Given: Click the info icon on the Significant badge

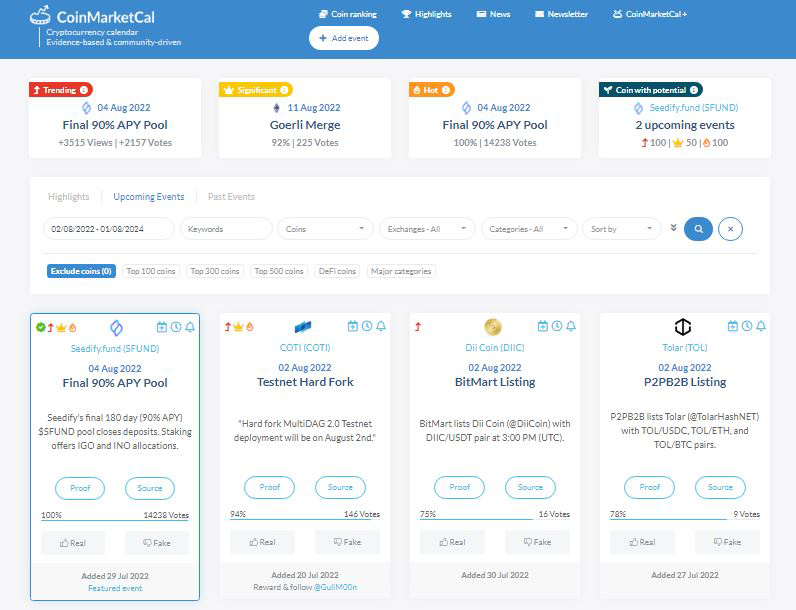Looking at the screenshot, I should point(284,90).
